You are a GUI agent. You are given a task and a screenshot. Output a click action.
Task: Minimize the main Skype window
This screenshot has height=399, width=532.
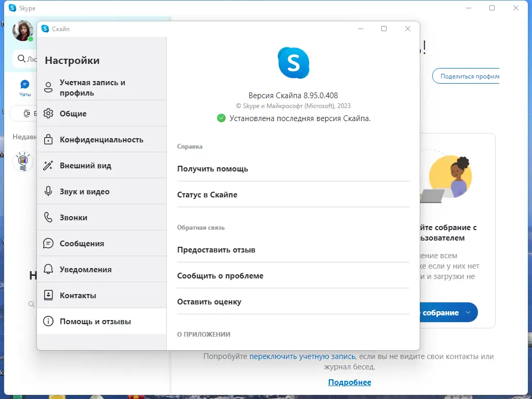point(469,8)
